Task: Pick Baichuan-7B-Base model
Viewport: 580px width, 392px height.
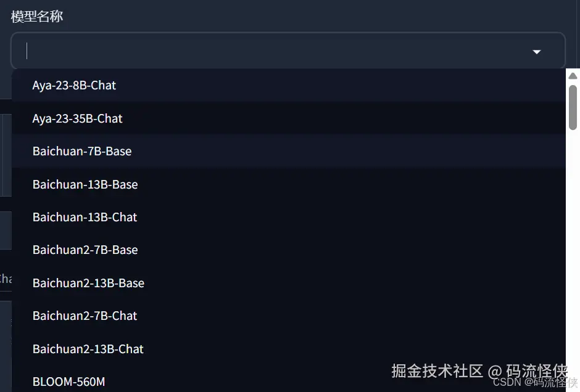Action: pyautogui.click(x=82, y=151)
